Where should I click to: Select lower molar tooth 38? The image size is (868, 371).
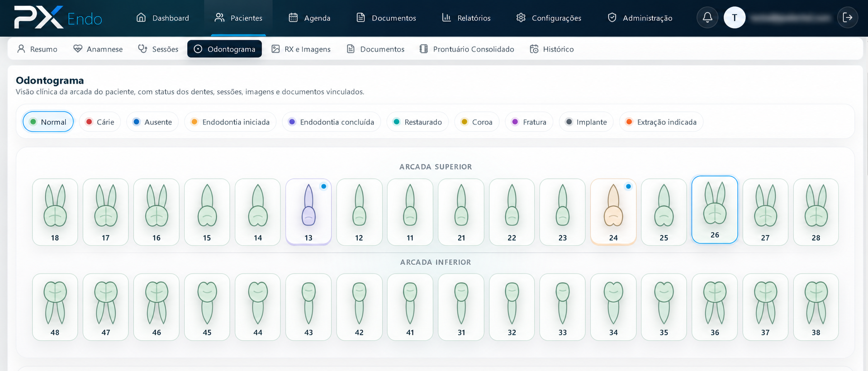(x=816, y=307)
